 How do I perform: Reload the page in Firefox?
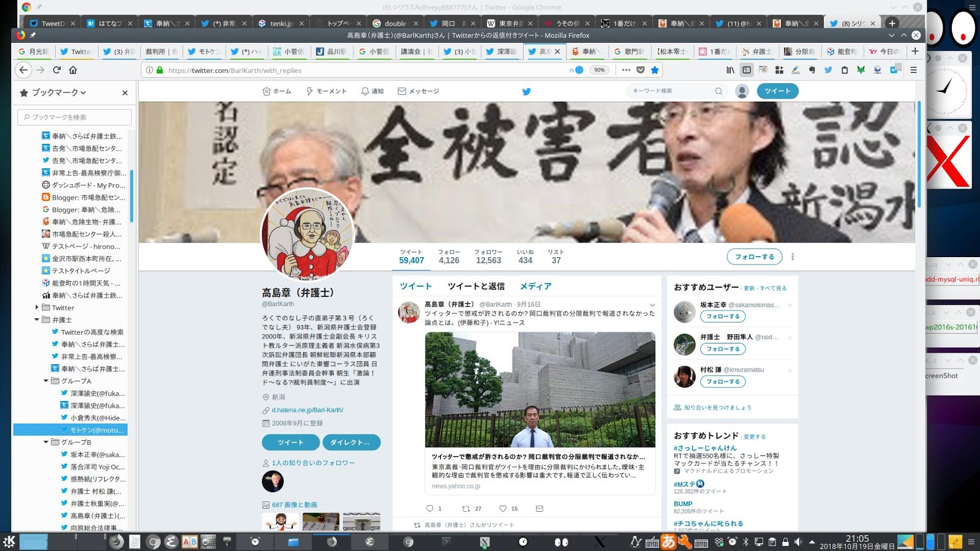pyautogui.click(x=57, y=70)
